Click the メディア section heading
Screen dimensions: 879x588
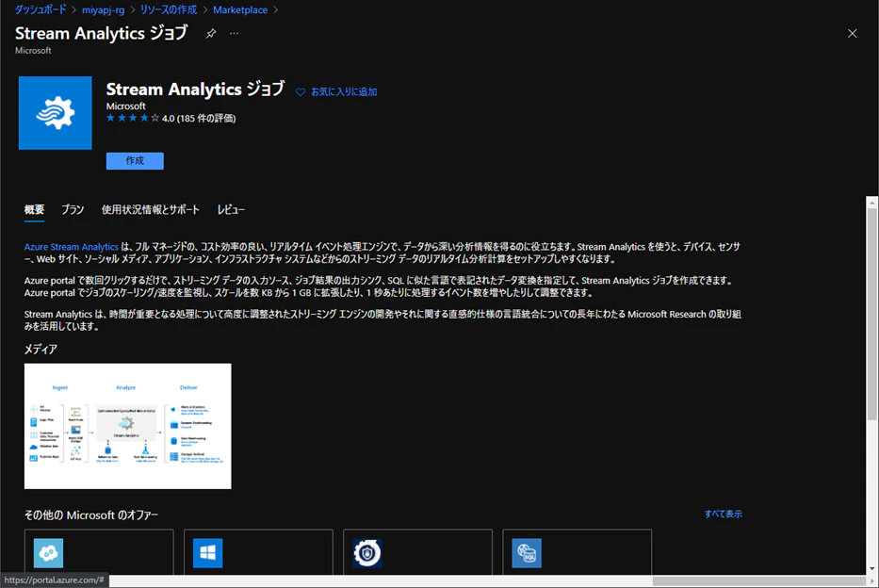coord(41,350)
